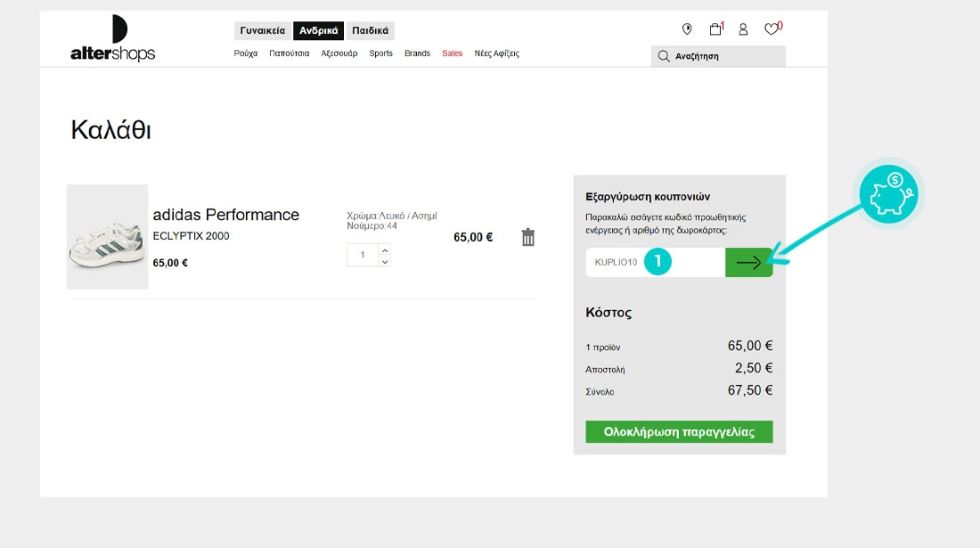This screenshot has height=548, width=980.
Task: Open the ECLYPTIX 2000 shoe thumbnail
Action: [x=107, y=237]
